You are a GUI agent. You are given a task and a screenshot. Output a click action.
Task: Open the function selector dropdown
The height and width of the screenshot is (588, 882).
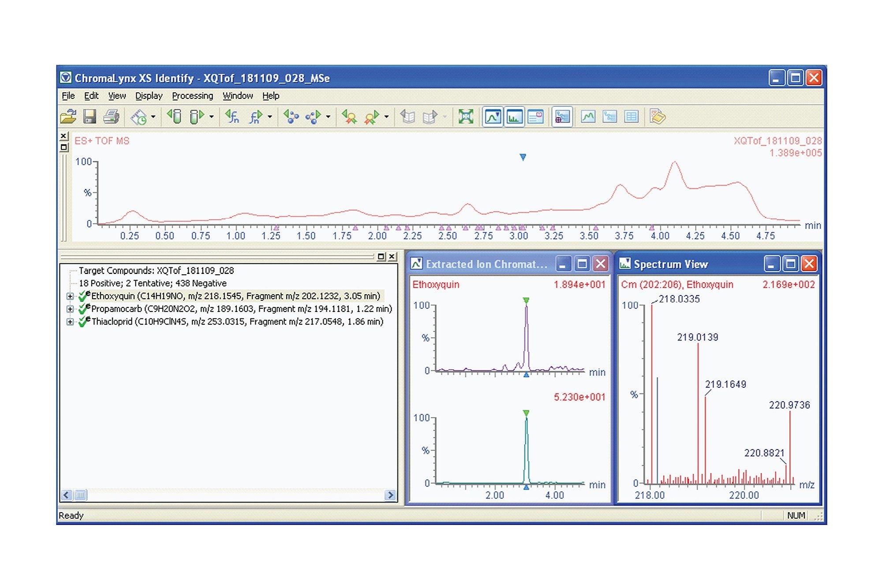269,117
